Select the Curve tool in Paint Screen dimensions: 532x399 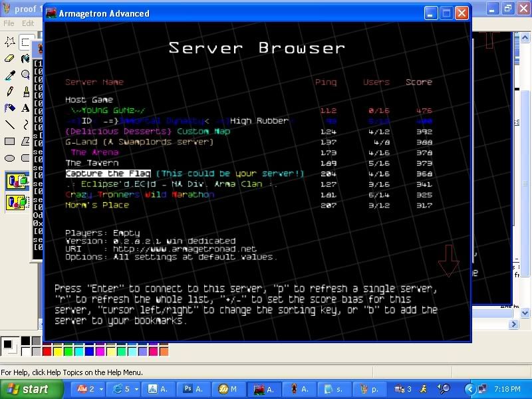26,124
